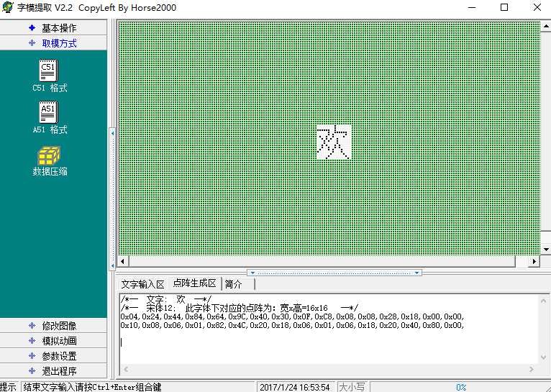Click the date-time status bar entry
Screen dimensions: 551x392
[x=294, y=387]
